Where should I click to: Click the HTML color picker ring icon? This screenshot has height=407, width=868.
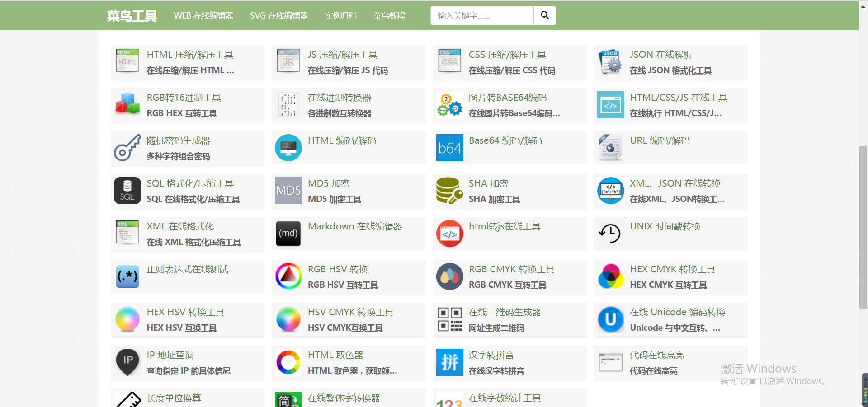point(288,362)
